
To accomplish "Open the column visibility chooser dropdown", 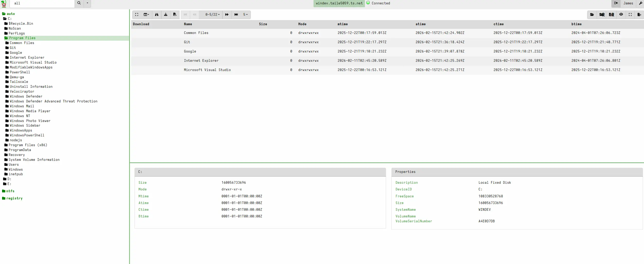I will coord(146,15).
